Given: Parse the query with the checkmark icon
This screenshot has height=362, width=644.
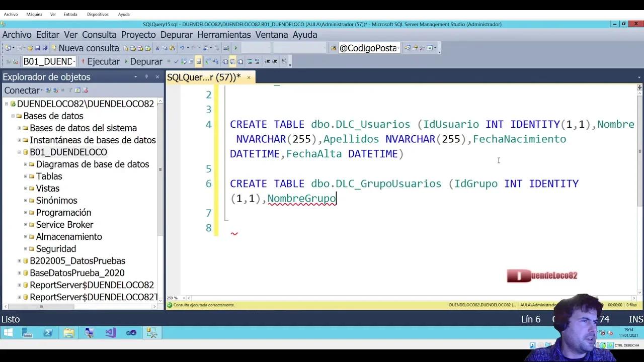Looking at the screenshot, I should pos(176,61).
